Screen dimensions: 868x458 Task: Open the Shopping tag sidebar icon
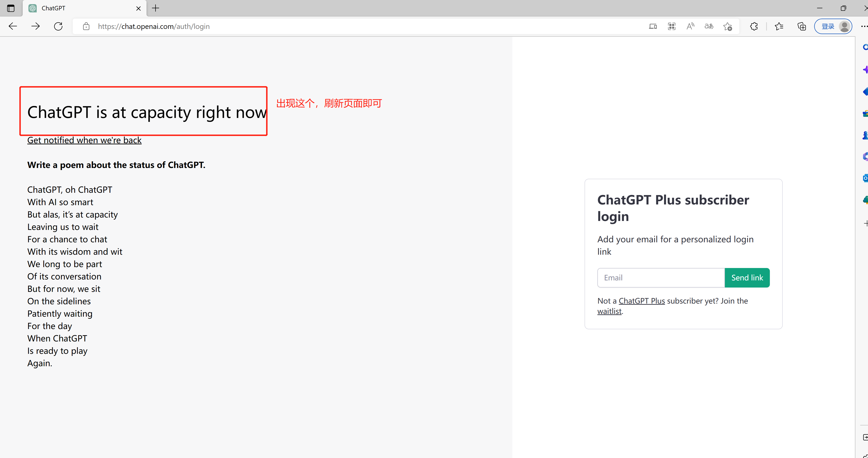pyautogui.click(x=865, y=92)
